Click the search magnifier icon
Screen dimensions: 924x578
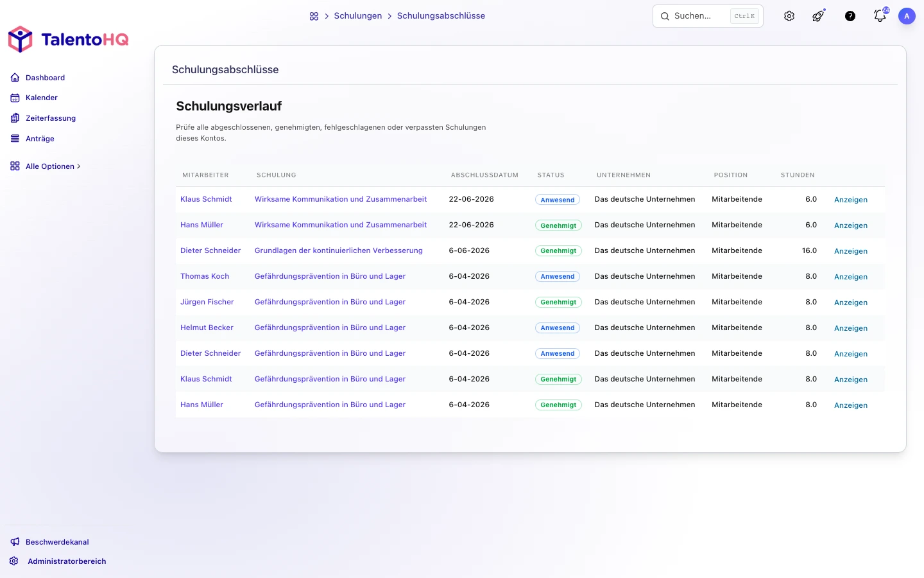tap(665, 16)
